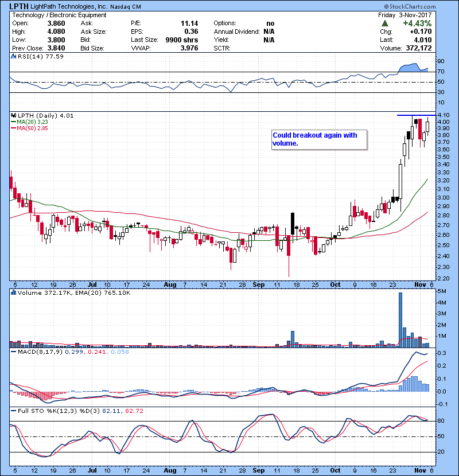Click the volume bar-chart icon
459x476 pixels.
coord(13,293)
